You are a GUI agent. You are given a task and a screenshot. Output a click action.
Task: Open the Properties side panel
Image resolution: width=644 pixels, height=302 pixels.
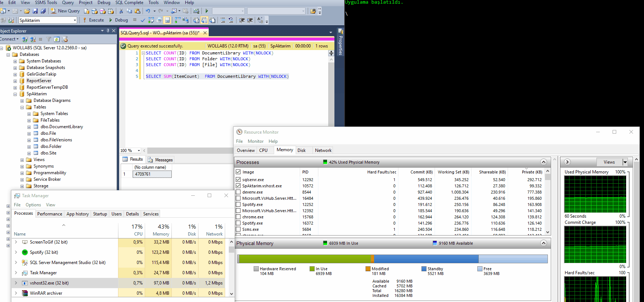point(340,42)
